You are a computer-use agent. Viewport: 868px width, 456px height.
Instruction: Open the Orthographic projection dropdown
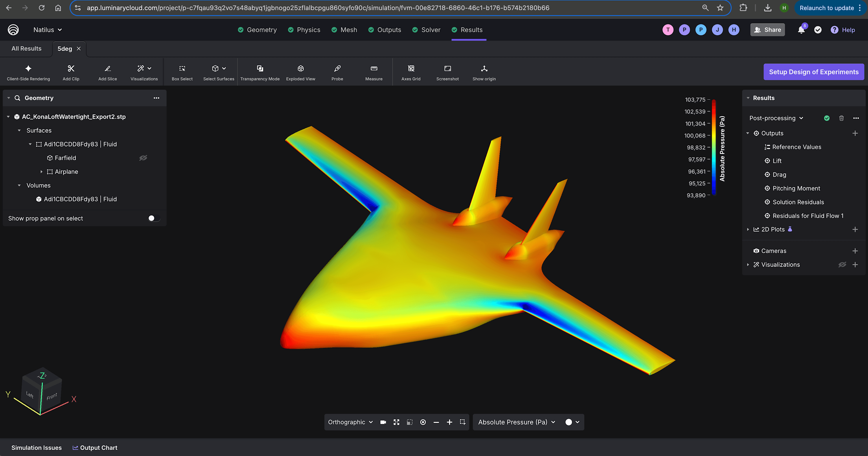[350, 422]
